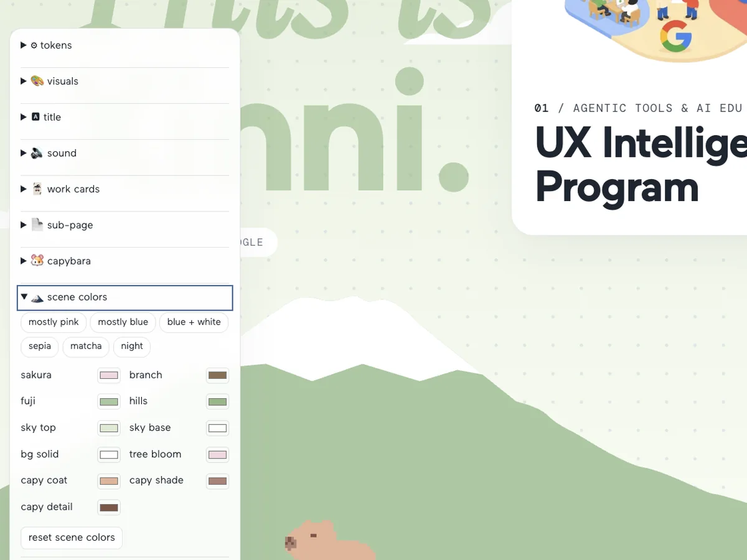Open the bg solid color swatch
747x560 pixels.
tap(109, 455)
